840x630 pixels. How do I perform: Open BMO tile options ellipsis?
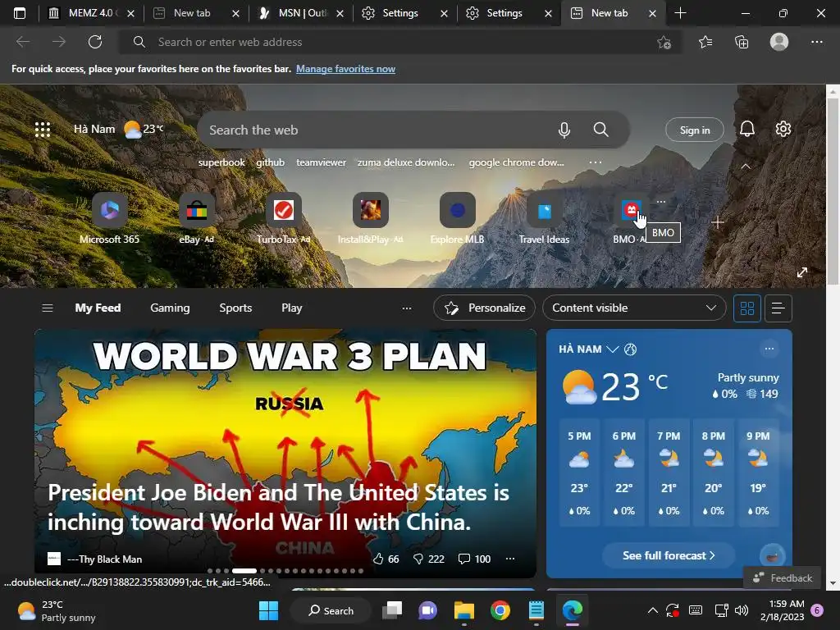point(661,202)
